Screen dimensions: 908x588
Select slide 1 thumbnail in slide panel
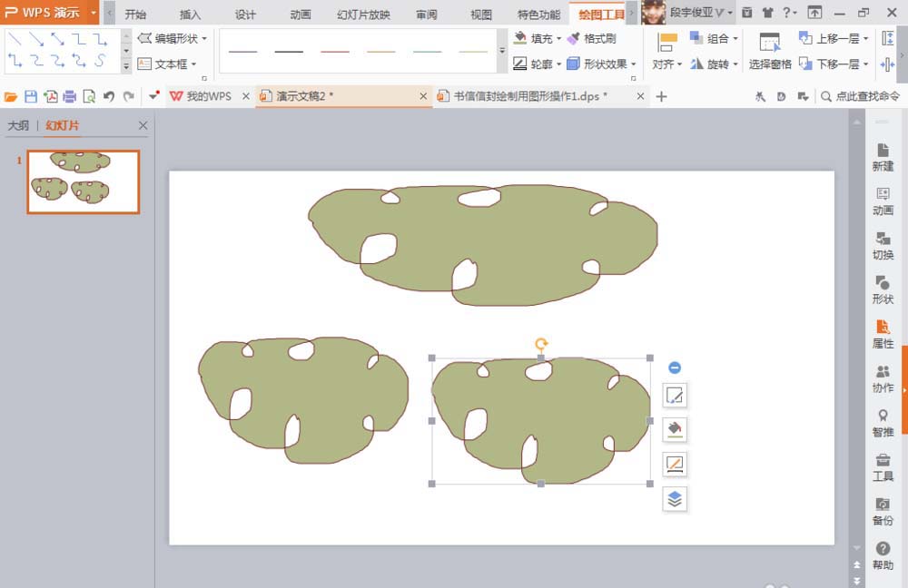tap(82, 181)
